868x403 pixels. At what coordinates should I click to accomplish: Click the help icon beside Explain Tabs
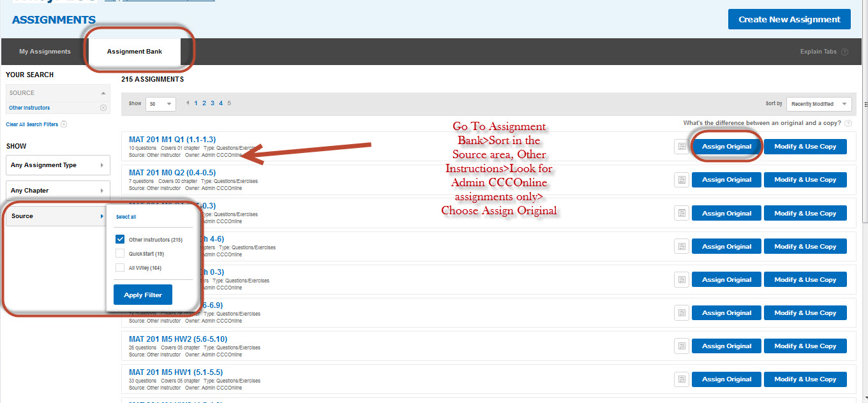pyautogui.click(x=844, y=52)
